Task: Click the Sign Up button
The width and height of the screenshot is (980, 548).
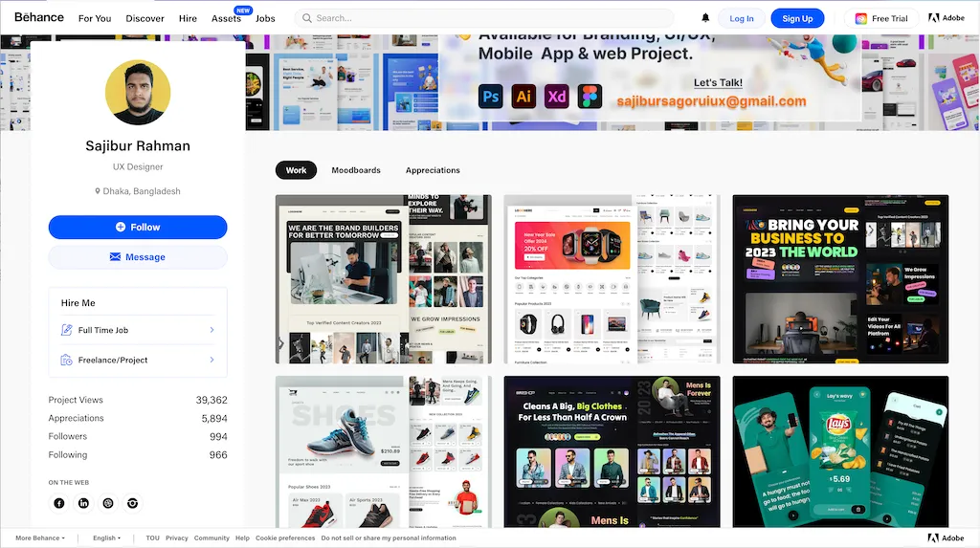Action: point(797,18)
